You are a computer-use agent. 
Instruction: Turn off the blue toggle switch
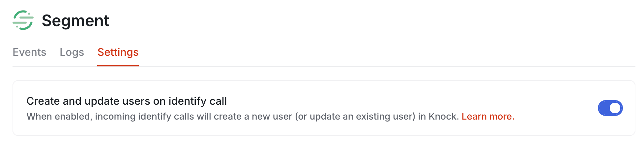tap(610, 108)
